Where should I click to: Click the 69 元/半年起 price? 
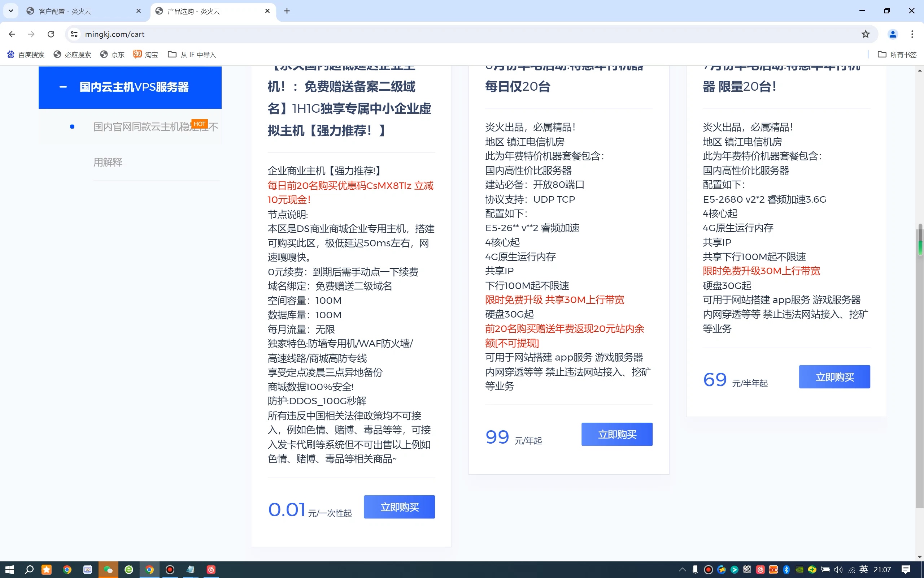pyautogui.click(x=735, y=380)
